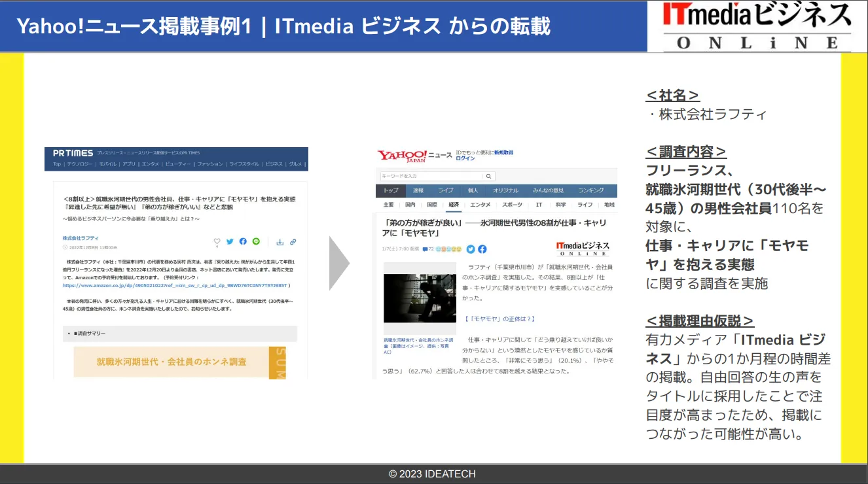
Task: Open the 科学 category on Yahoo News
Action: tap(561, 205)
